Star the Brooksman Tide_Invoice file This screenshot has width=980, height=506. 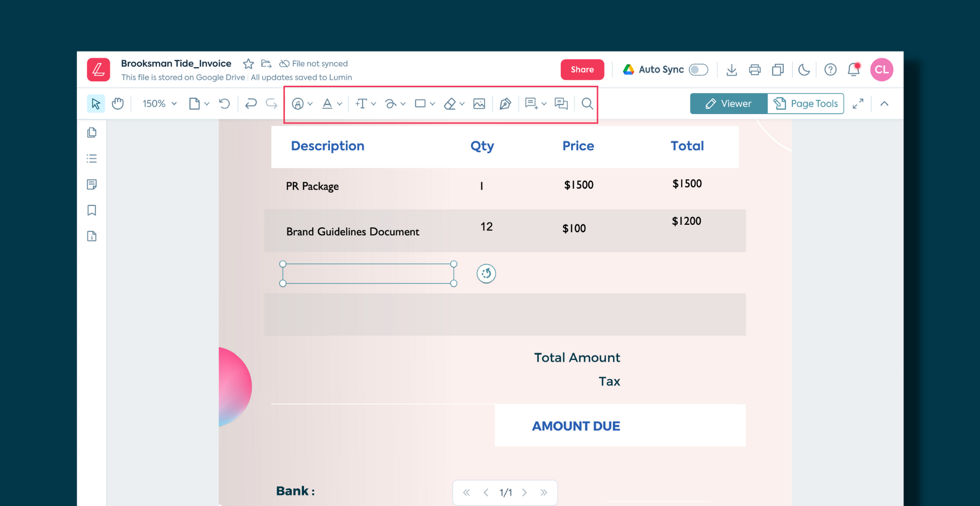click(249, 64)
